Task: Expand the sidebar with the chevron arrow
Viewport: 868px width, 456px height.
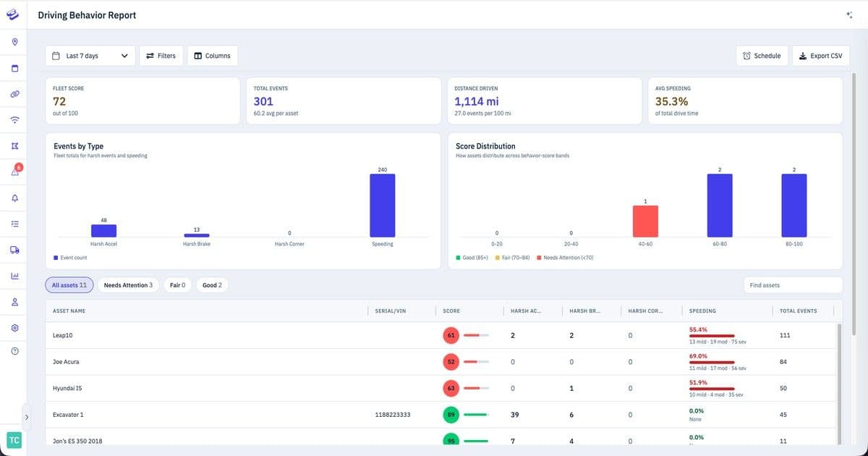Action: [x=27, y=418]
